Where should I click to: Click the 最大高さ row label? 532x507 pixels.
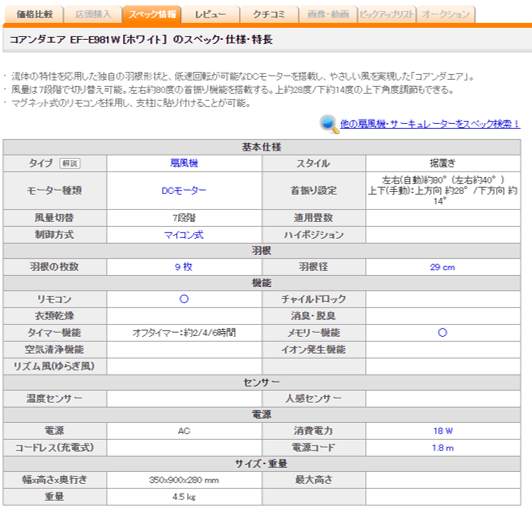pos(314,480)
